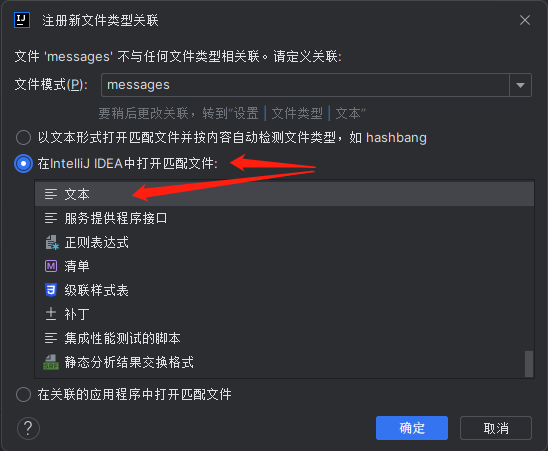Screen dimensions: 548x451
Task: Select radio 以文本形式打开匹配文件并按内容自动检测
Action: [23, 137]
